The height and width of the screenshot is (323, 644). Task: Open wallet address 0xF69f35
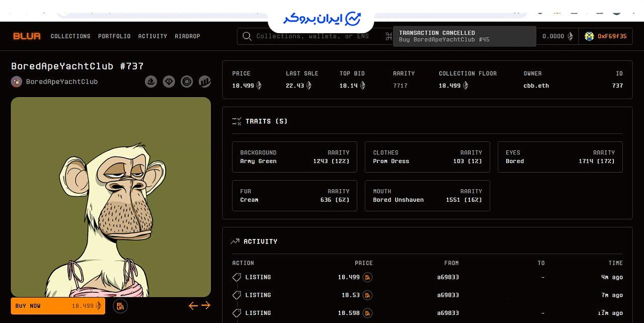pyautogui.click(x=612, y=36)
